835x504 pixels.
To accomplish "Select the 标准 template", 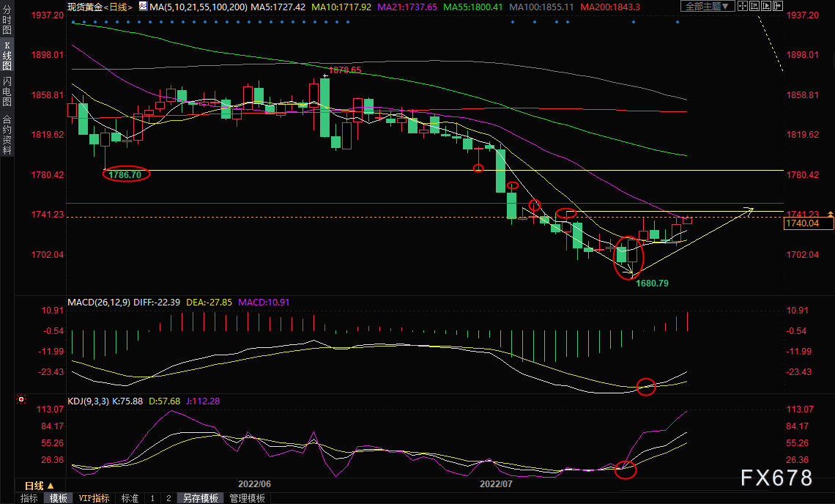I will [130, 498].
